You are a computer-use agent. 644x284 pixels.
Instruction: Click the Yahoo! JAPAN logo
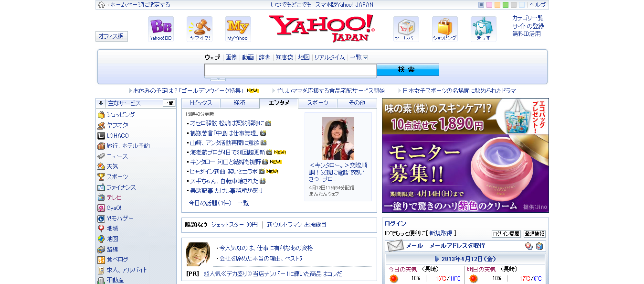[322, 28]
